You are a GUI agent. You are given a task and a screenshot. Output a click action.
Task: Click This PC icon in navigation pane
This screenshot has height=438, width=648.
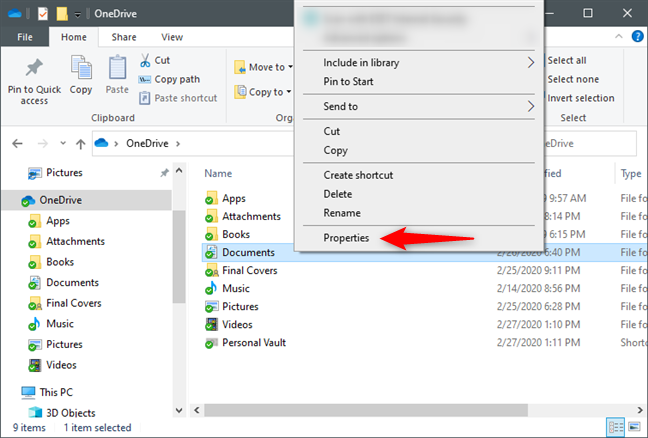[x=29, y=392]
